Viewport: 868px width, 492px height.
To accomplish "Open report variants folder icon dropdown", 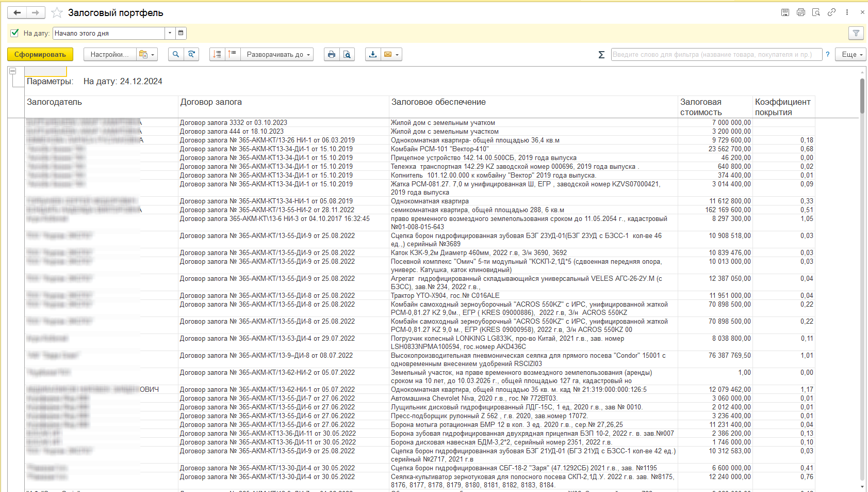I will (x=146, y=54).
